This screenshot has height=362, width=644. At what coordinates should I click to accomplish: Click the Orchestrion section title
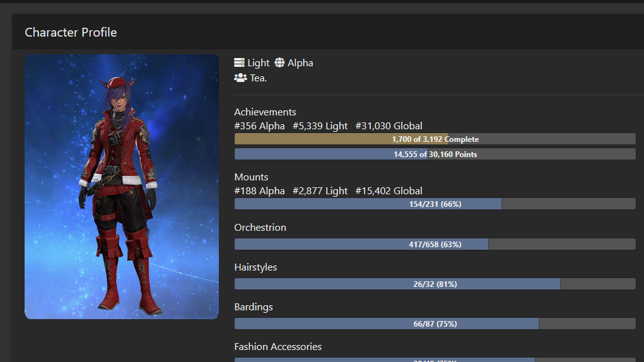point(260,228)
